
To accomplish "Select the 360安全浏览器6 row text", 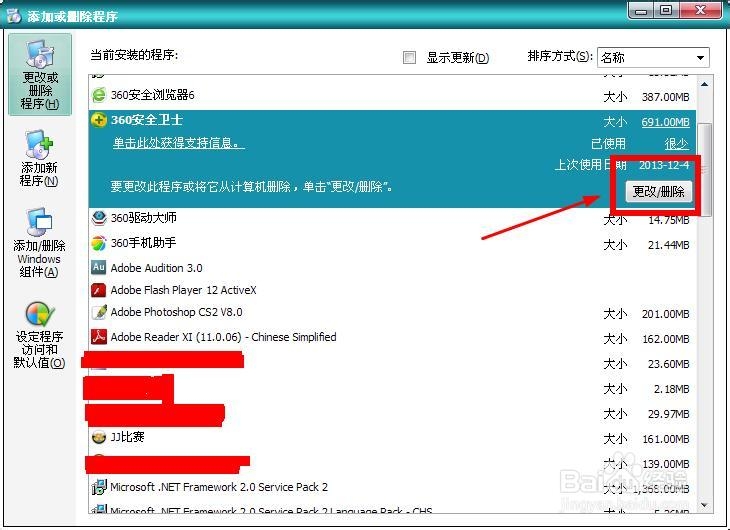I will coord(153,95).
